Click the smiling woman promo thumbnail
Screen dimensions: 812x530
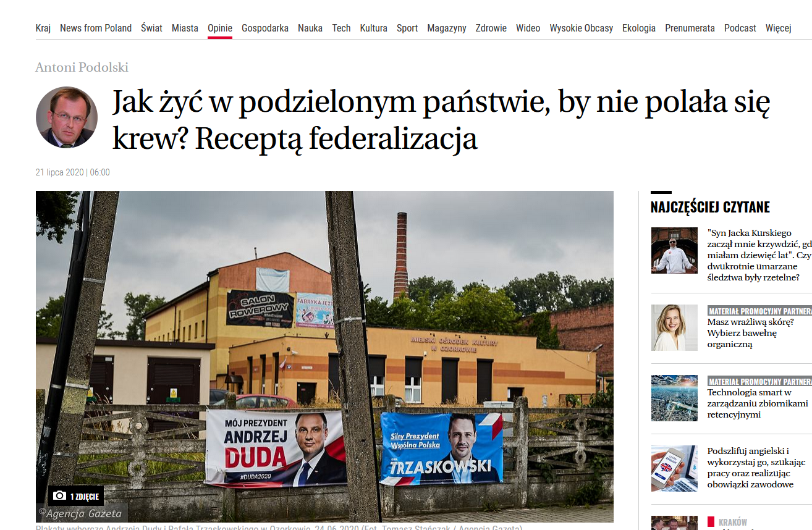coord(674,327)
